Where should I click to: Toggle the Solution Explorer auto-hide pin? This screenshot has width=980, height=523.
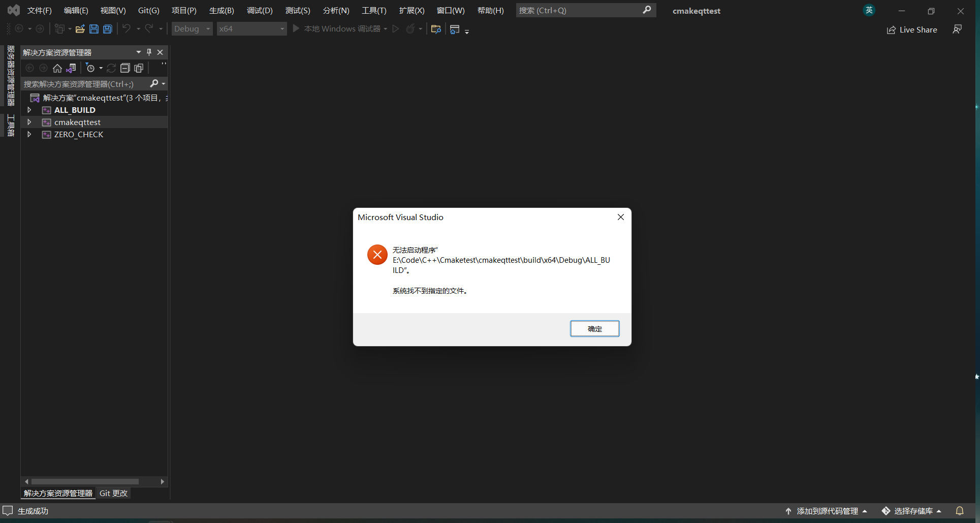pos(149,52)
